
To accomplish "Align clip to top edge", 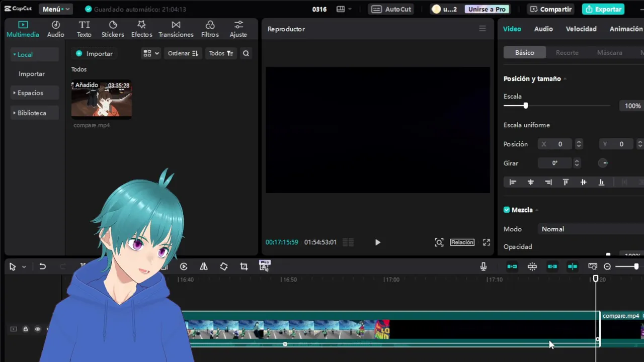I will pyautogui.click(x=566, y=182).
